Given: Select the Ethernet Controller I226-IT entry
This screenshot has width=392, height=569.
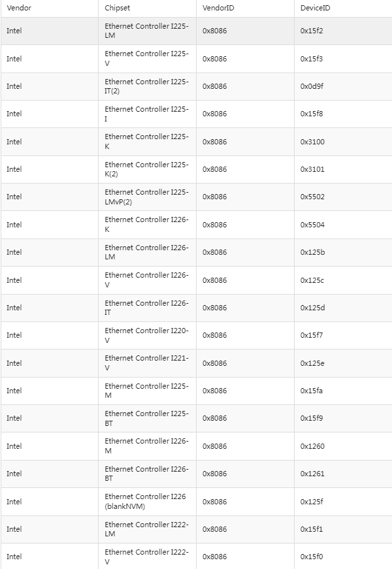Looking at the screenshot, I should pos(146,308).
